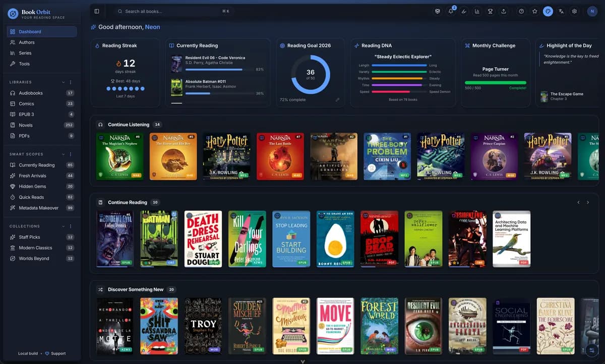The image size is (605, 364).
Task: Open the bar chart statistics icon
Action: pyautogui.click(x=477, y=11)
